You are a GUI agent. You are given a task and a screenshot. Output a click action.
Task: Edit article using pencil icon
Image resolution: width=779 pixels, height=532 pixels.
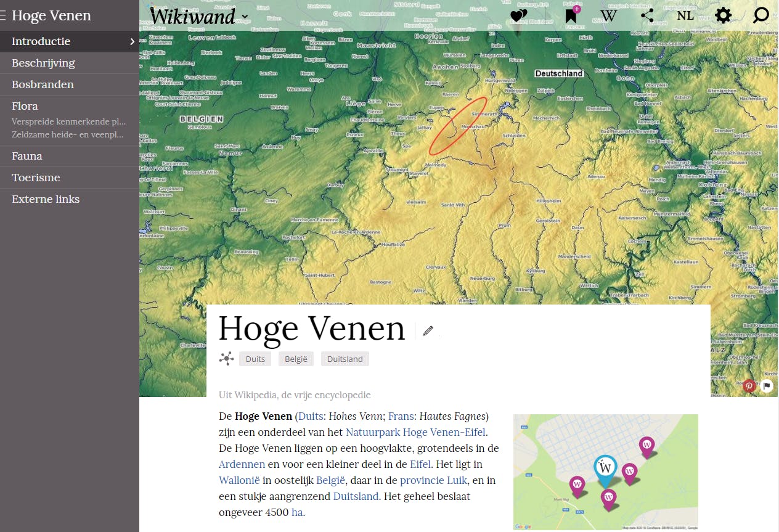428,331
